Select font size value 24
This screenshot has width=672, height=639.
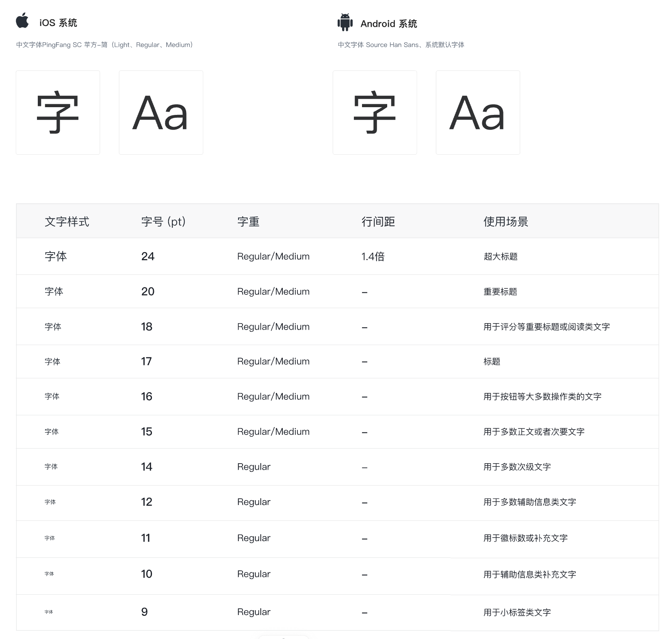(x=148, y=256)
